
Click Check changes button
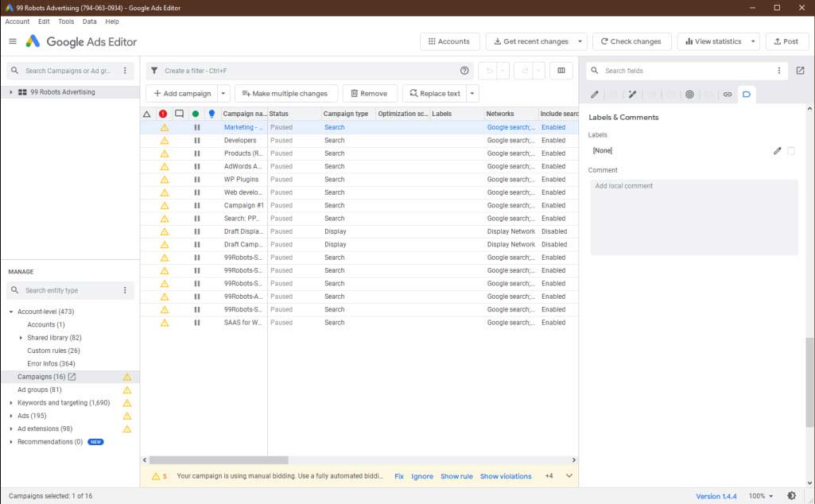[x=631, y=41]
